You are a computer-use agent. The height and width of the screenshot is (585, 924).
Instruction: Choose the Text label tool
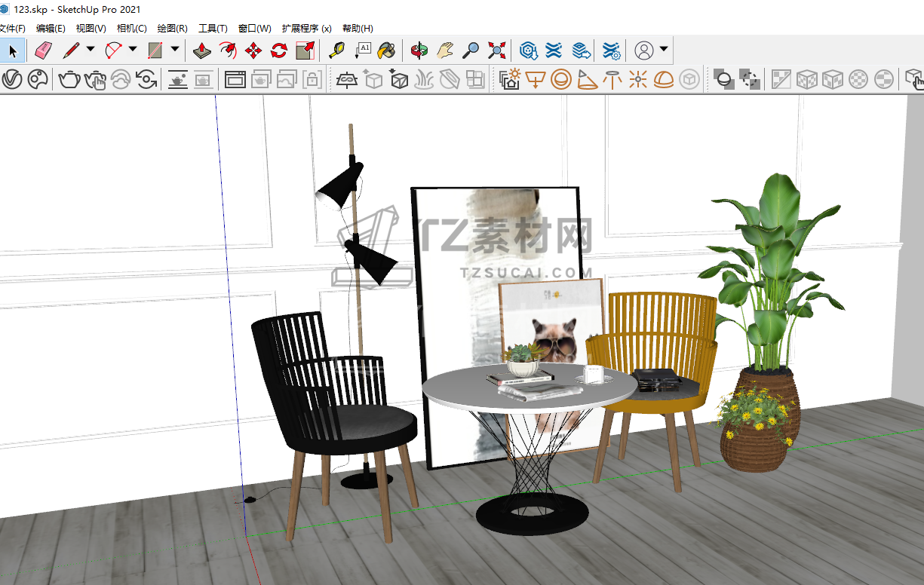pyautogui.click(x=363, y=51)
